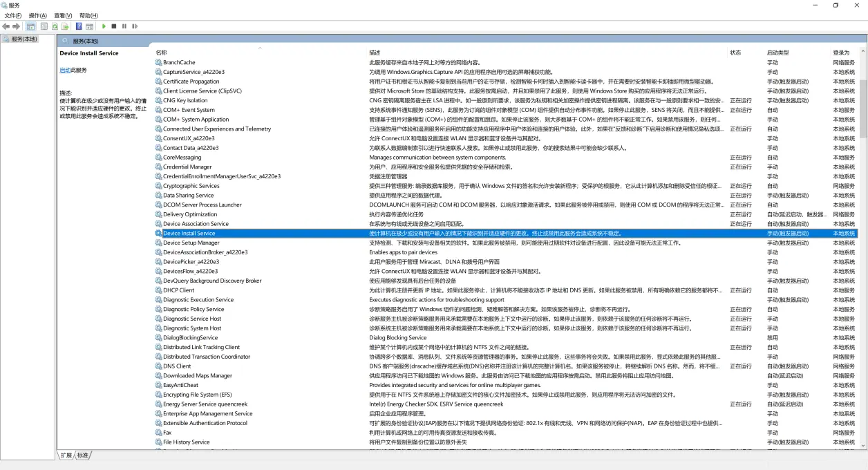Viewport: 868px width, 470px height.
Task: Click the Forward arrow toolbar icon
Action: click(x=16, y=26)
